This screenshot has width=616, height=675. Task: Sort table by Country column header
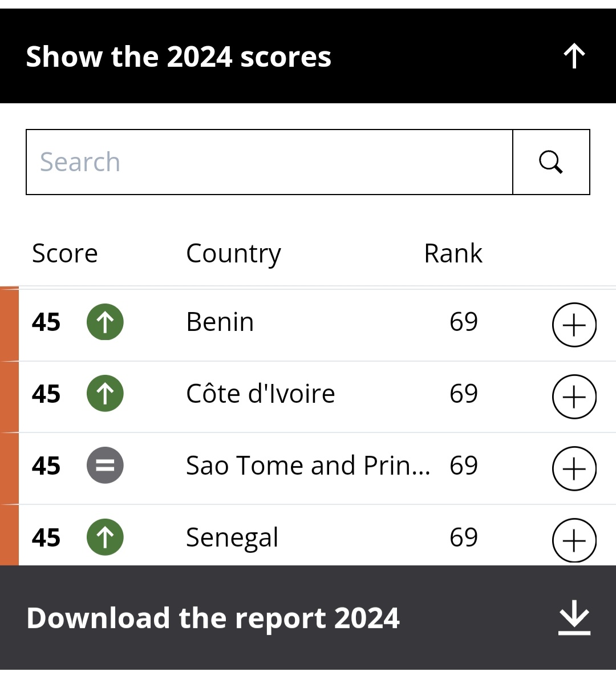233,253
